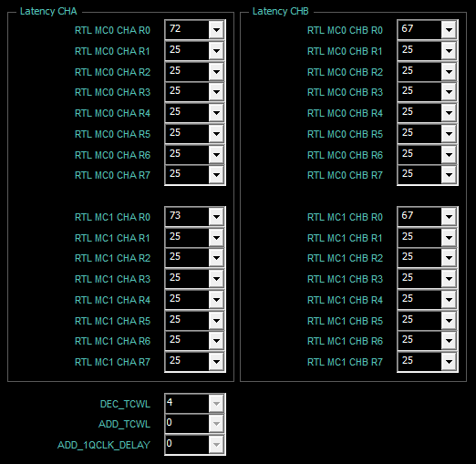The height and width of the screenshot is (464, 476).
Task: Open the RTL MC0 CHA R5 dropdown
Action: (216, 134)
